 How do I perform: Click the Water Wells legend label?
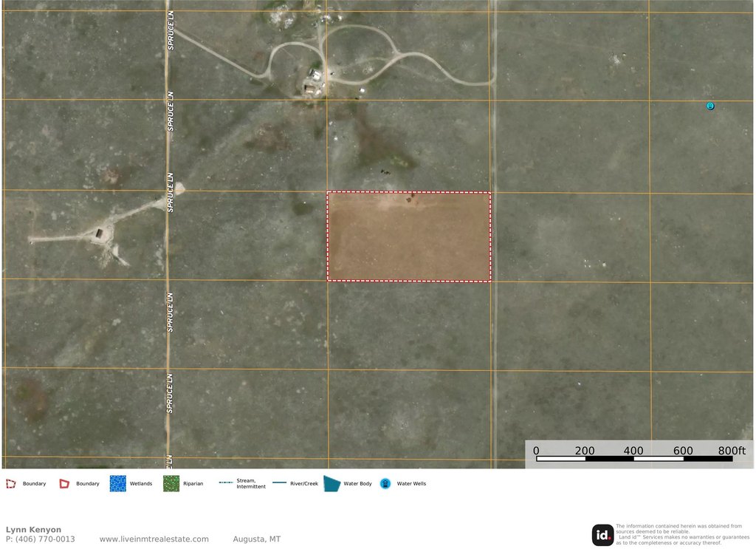pos(411,484)
